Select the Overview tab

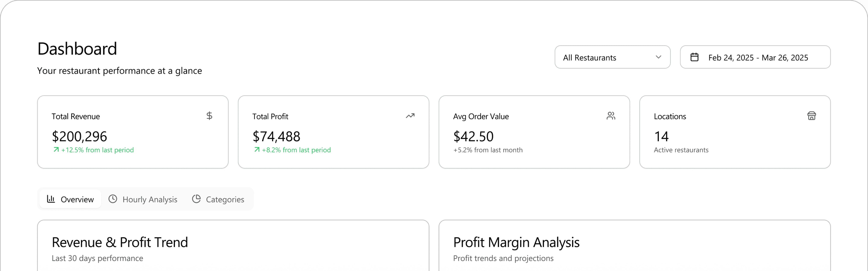click(x=70, y=199)
